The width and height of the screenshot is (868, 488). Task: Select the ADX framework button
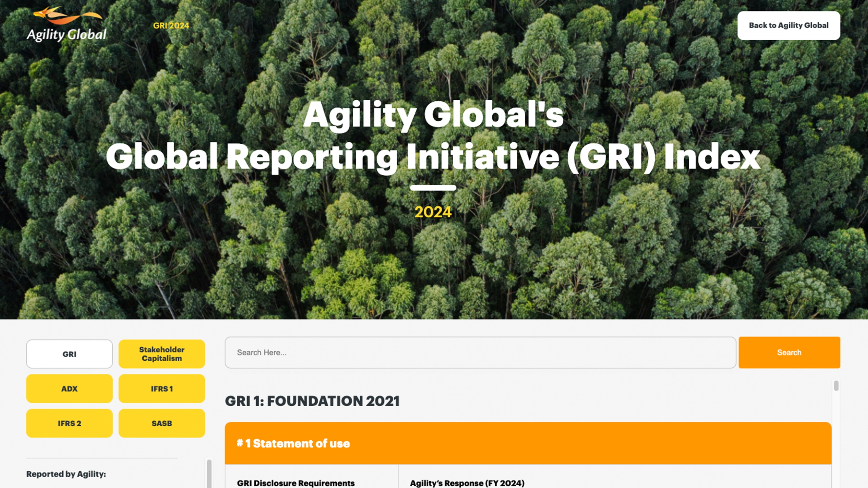69,388
